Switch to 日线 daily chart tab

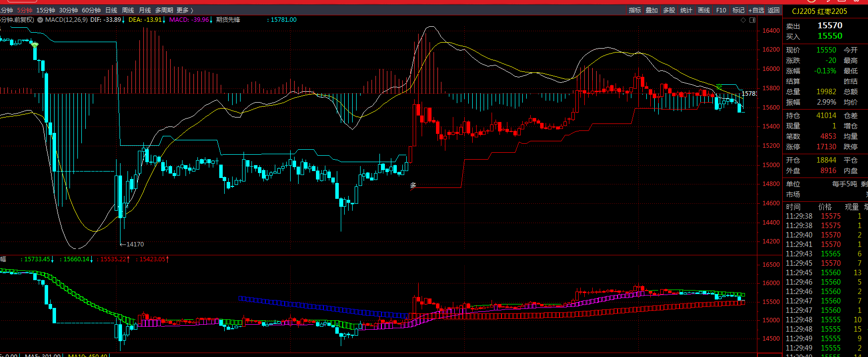111,10
